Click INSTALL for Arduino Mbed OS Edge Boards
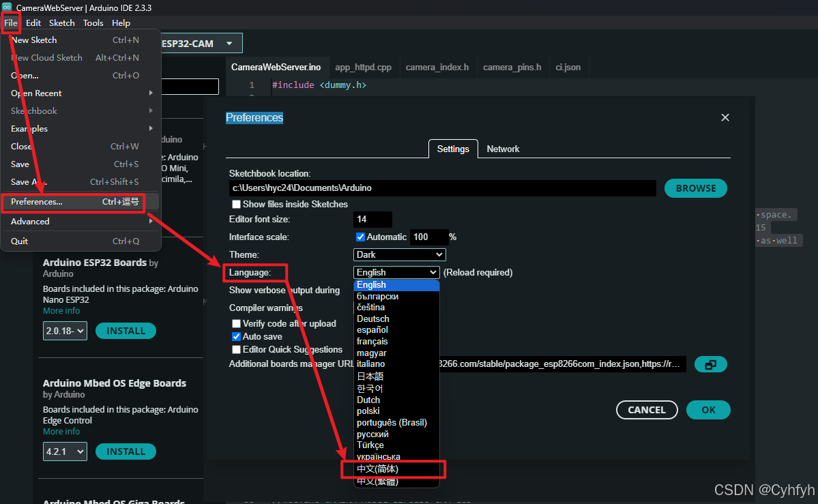Screen dimensions: 818x504 click(x=126, y=451)
